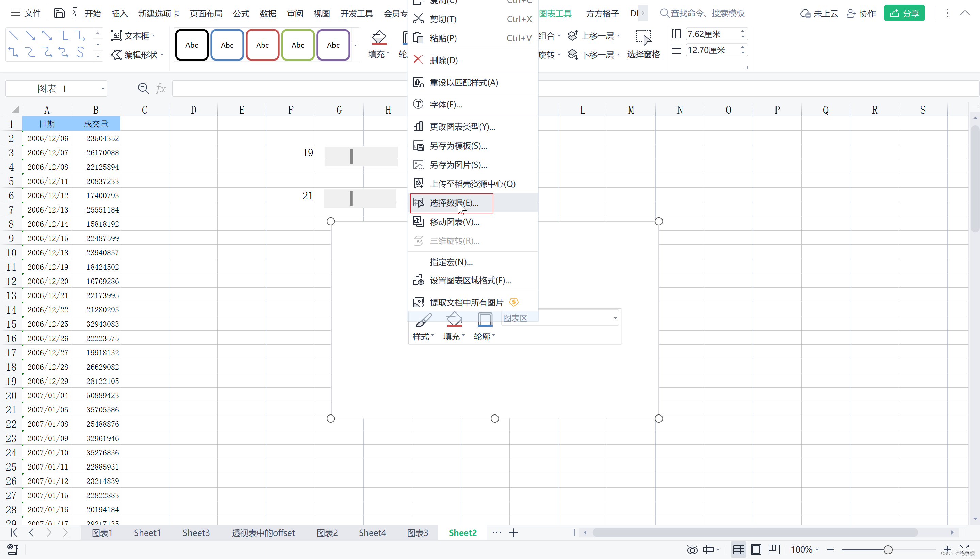
Task: Select the green outlined Abc shape style
Action: coord(298,45)
